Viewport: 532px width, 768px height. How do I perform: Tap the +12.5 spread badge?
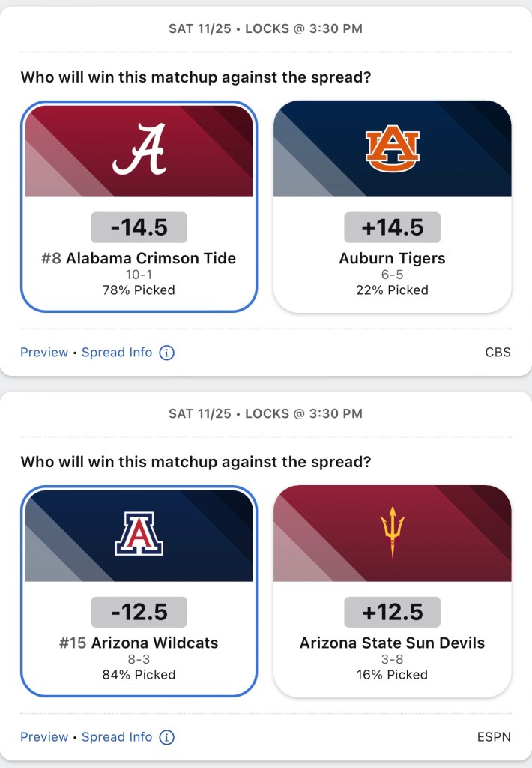pos(392,612)
